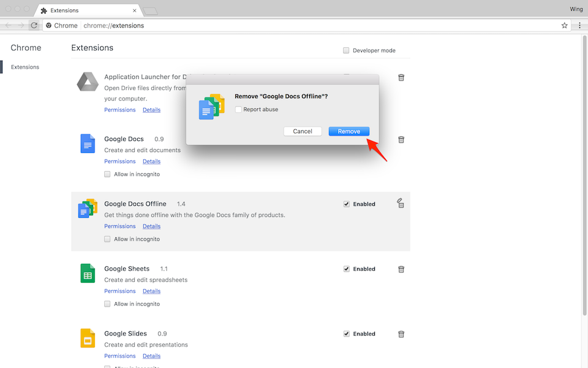
Task: Open Details for Google Docs Offline
Action: [x=151, y=226]
